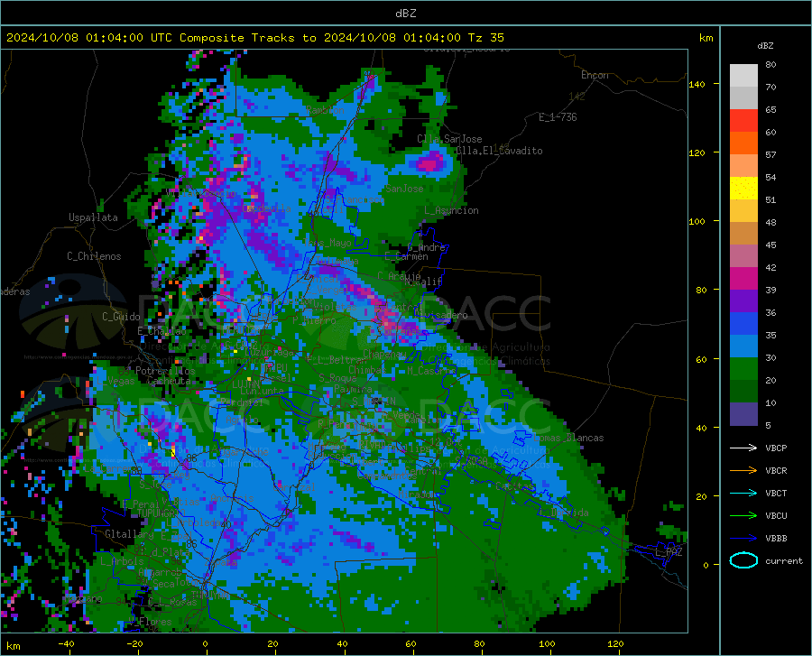Click the L_PAZ label near right edge

669,552
